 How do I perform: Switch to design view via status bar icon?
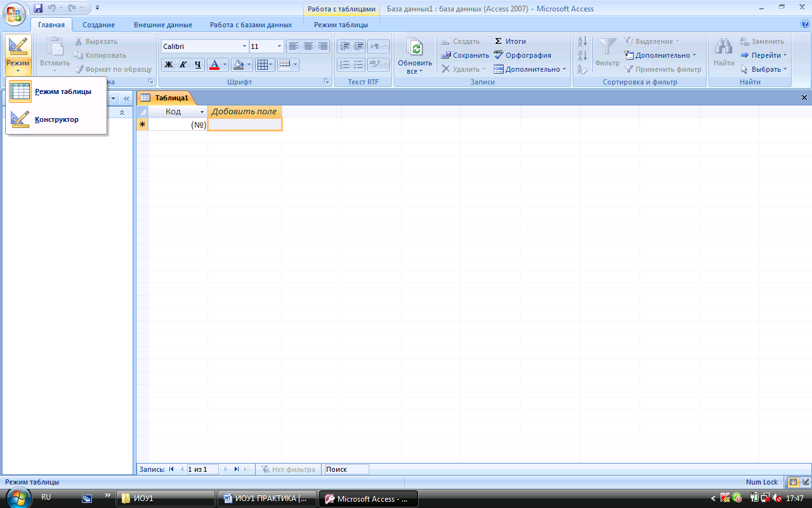point(805,482)
